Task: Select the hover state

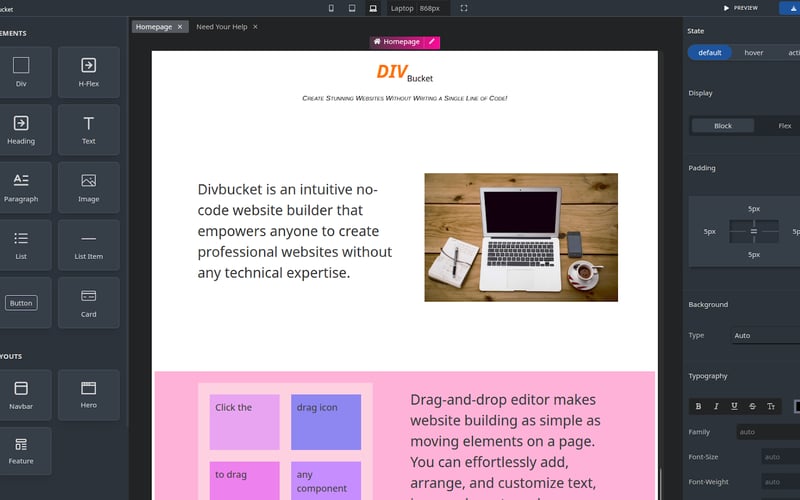Action: click(754, 53)
